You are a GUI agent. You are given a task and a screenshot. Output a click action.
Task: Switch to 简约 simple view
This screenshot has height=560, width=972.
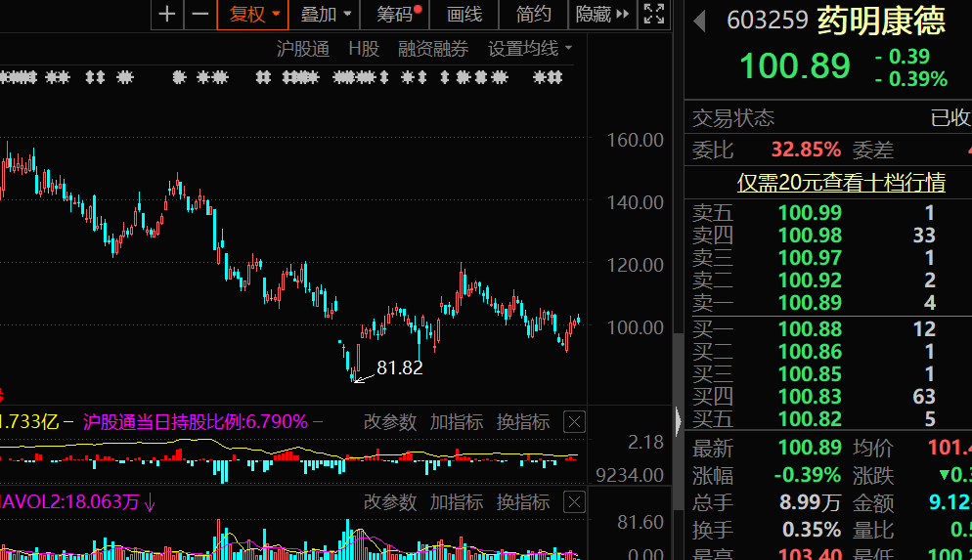click(534, 14)
